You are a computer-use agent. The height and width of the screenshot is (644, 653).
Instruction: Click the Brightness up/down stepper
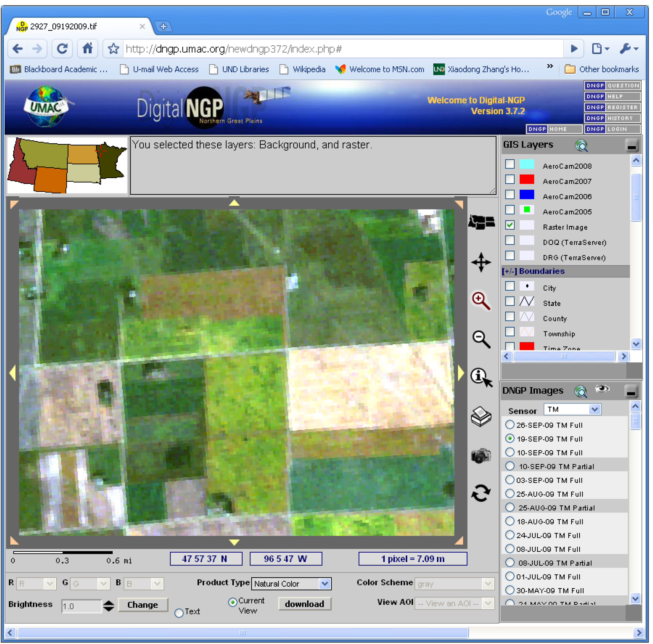pos(109,606)
